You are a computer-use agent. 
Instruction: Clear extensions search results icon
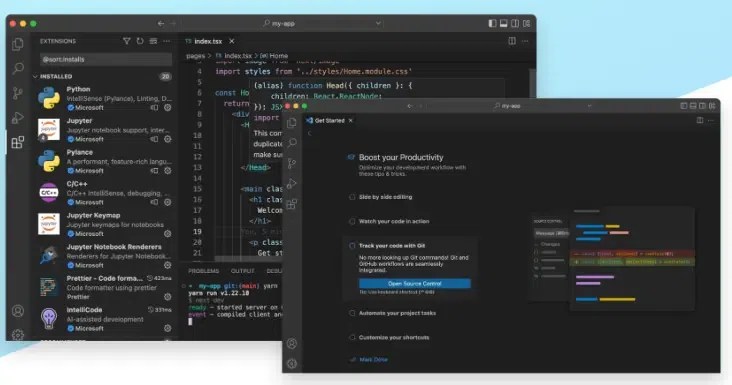pos(153,41)
